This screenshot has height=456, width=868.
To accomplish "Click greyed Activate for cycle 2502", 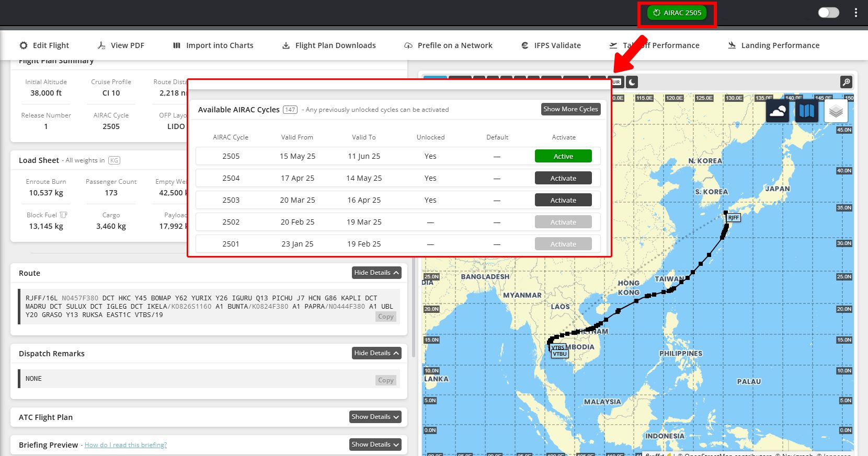I will click(x=563, y=222).
